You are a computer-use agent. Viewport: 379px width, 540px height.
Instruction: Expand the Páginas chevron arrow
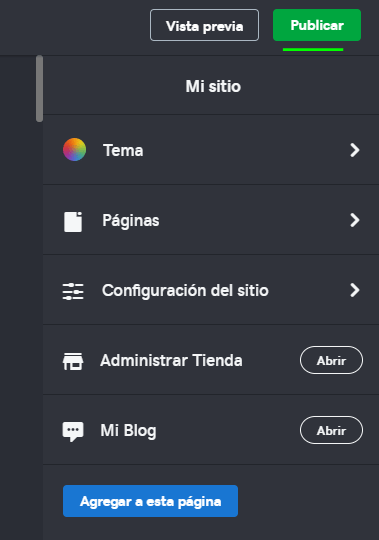pyautogui.click(x=355, y=220)
